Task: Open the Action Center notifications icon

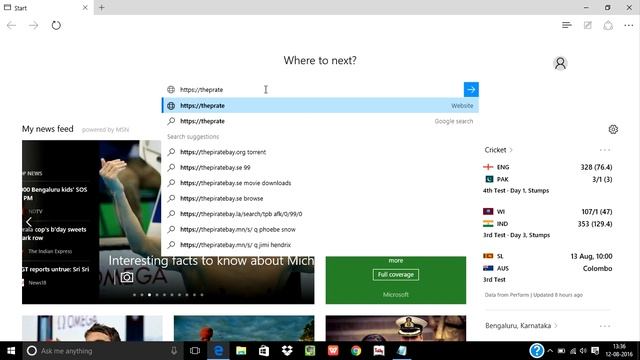Action: (x=595, y=351)
